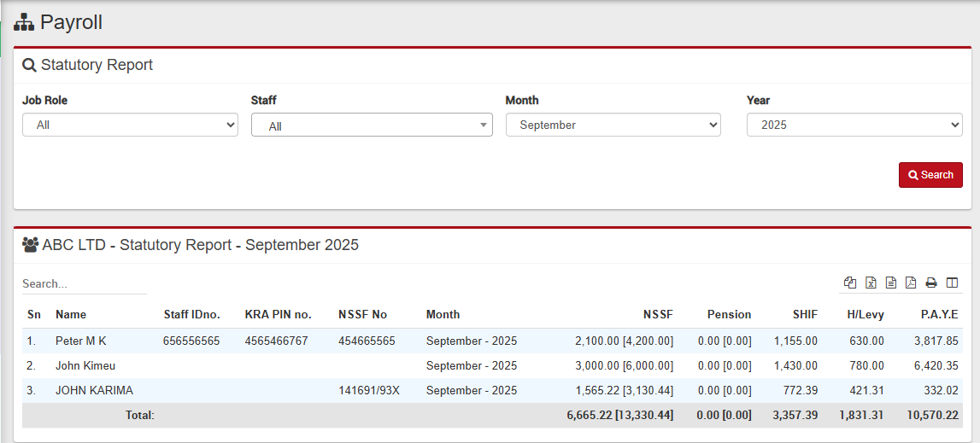Sort by NSSF No column header

[362, 314]
